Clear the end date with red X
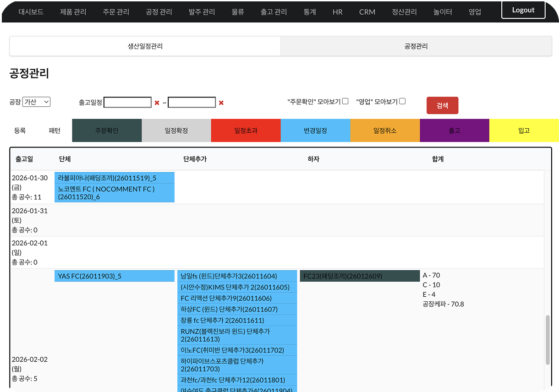The width and height of the screenshot is (559, 392). click(221, 103)
